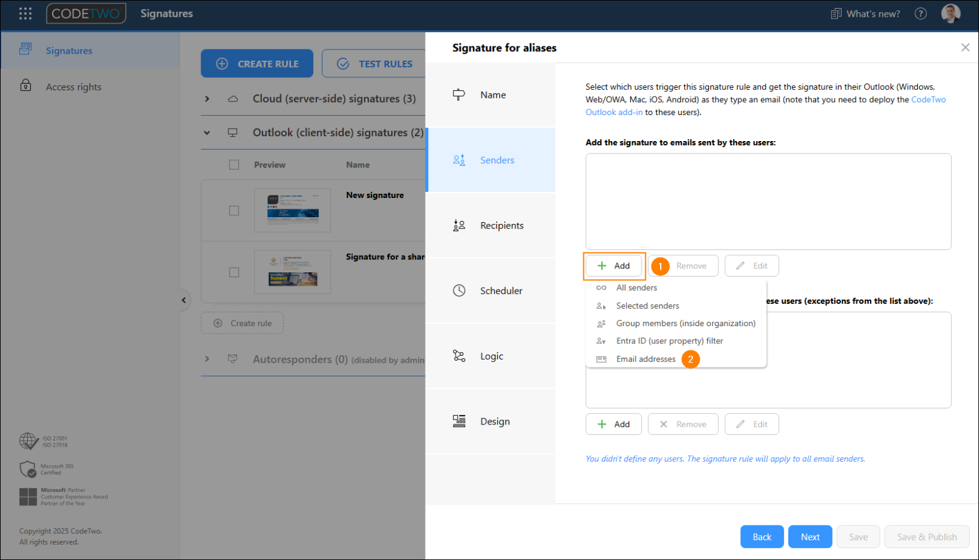979x560 pixels.
Task: Choose Group members (inside organization) option
Action: click(676, 323)
